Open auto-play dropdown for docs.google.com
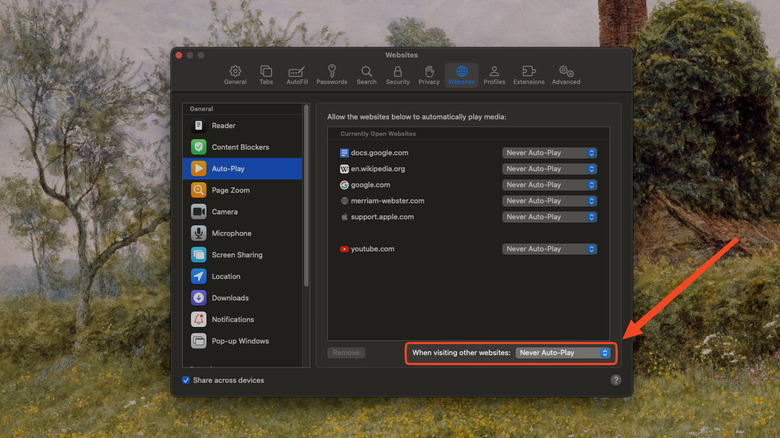 [549, 153]
